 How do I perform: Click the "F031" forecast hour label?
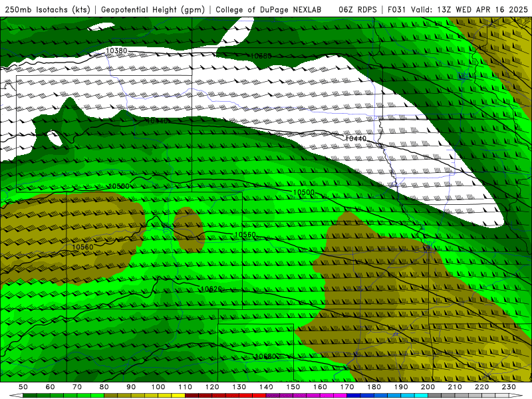pos(397,10)
